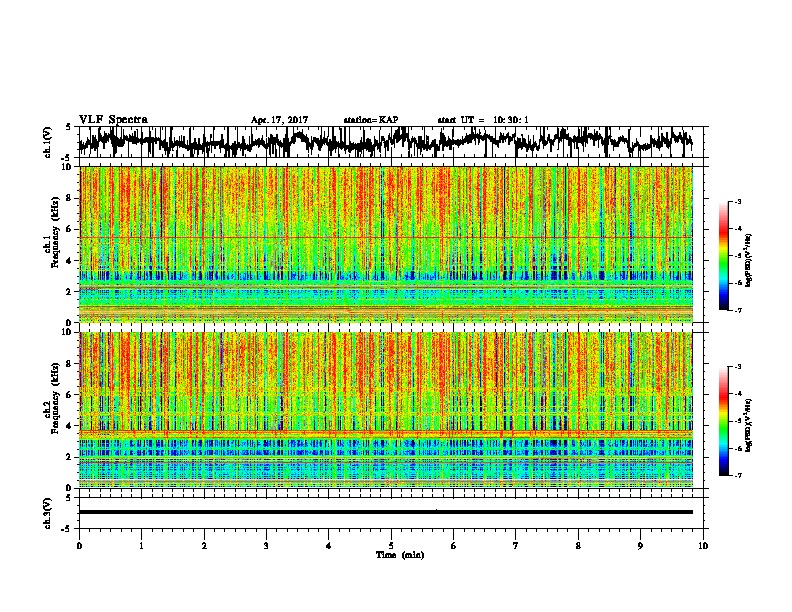Image resolution: width=792 pixels, height=612 pixels.
Task: Click the time axis tick label "10"
Action: 703,546
